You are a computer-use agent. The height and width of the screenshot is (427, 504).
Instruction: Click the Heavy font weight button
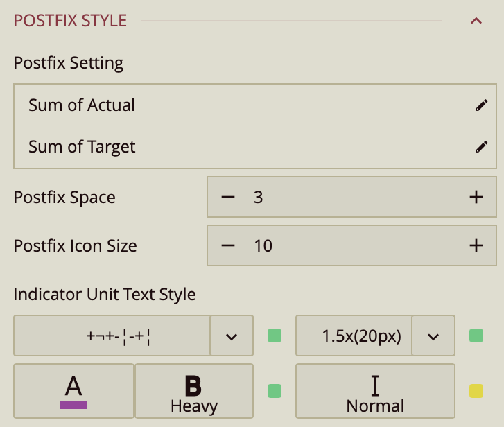click(x=193, y=391)
